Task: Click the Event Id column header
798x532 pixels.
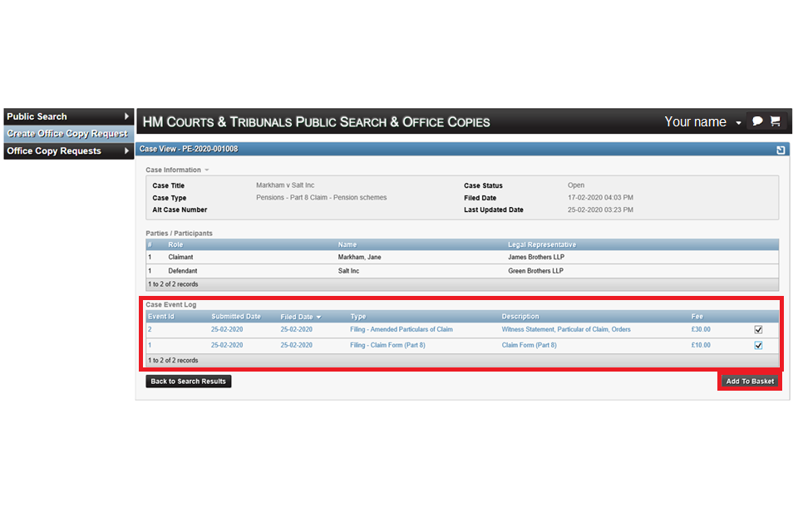Action: pos(161,317)
